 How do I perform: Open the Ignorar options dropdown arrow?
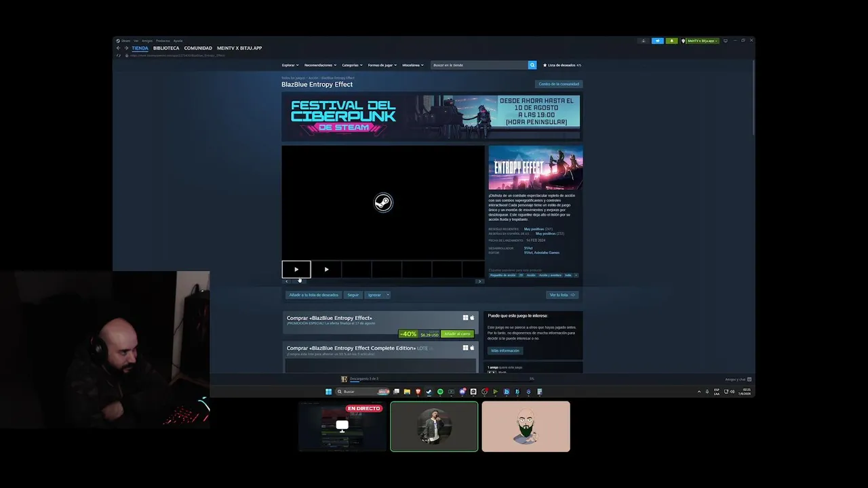(x=387, y=295)
